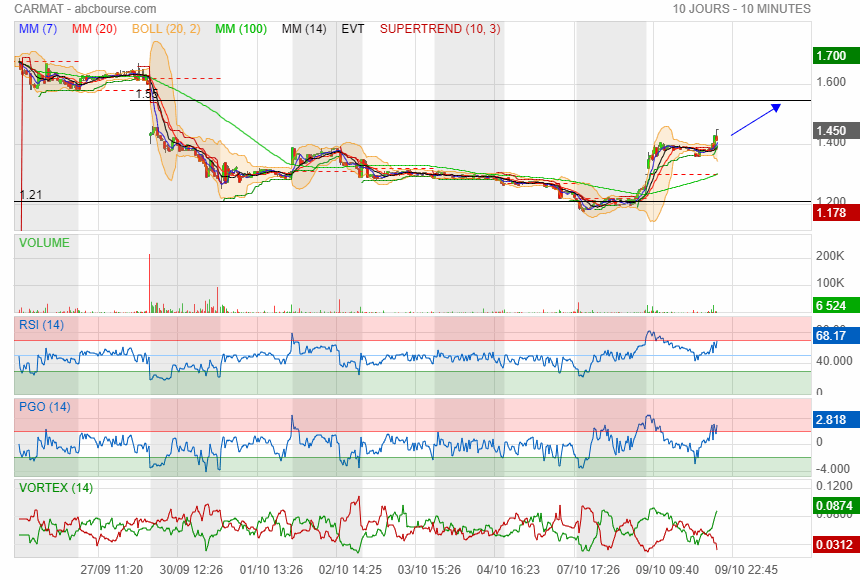Click the MM (7) legend entry

point(39,29)
